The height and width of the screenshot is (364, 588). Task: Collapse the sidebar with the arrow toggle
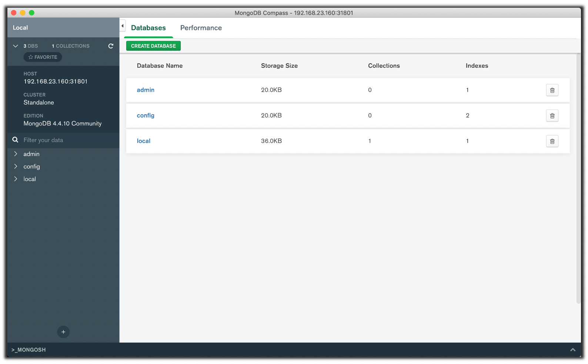(x=123, y=26)
